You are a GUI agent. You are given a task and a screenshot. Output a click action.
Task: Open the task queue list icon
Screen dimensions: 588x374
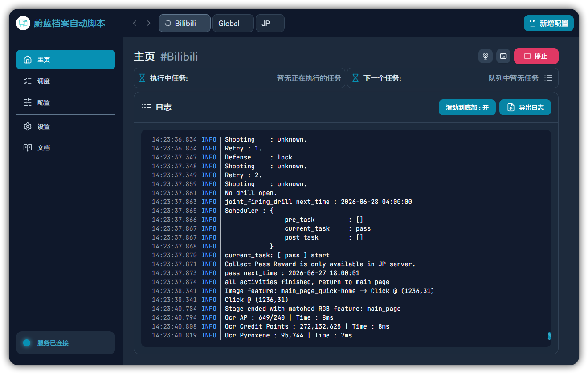[548, 78]
